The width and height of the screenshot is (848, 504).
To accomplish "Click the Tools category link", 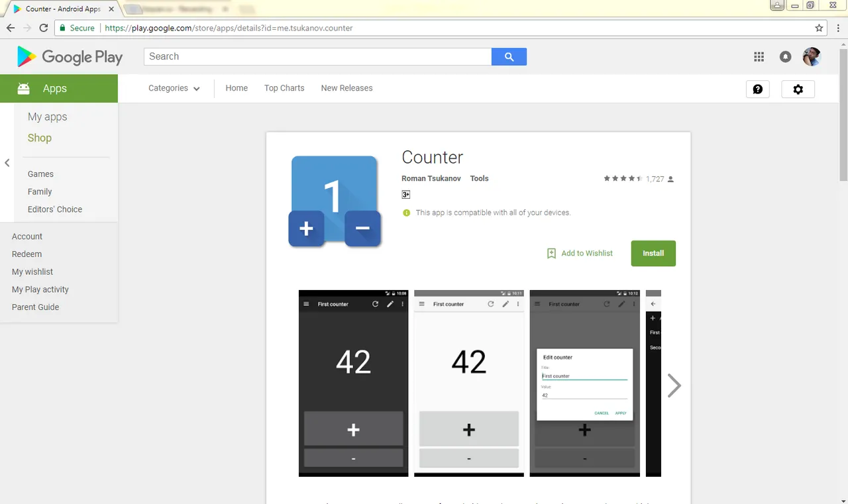I will (x=479, y=179).
